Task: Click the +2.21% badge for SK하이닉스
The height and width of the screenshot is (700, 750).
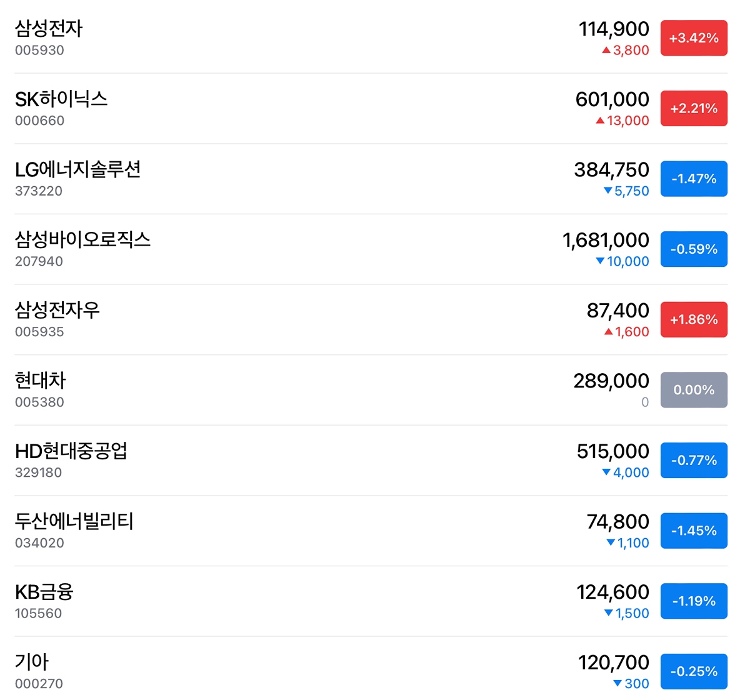Action: 694,109
